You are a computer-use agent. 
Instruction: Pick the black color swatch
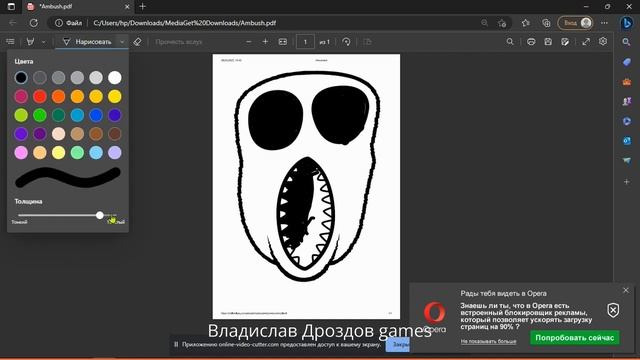tap(21, 78)
